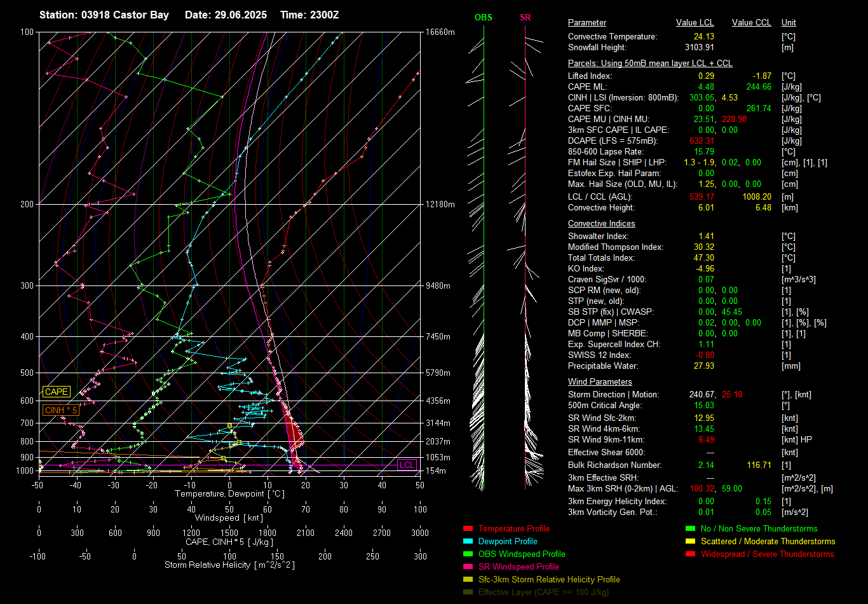Screen dimensions: 868x604
Task: Click the Snowfall Height value 3103.91
Action: [700, 47]
